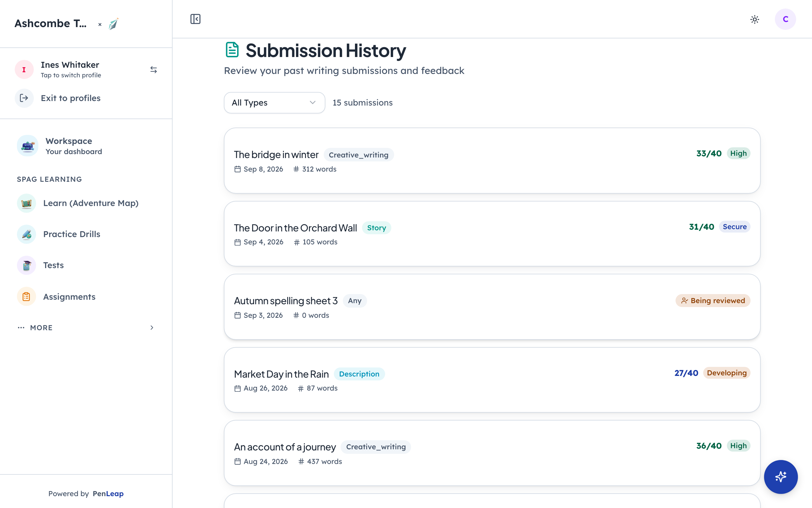The width and height of the screenshot is (812, 508).
Task: Open the user avatar C menu
Action: [785, 19]
